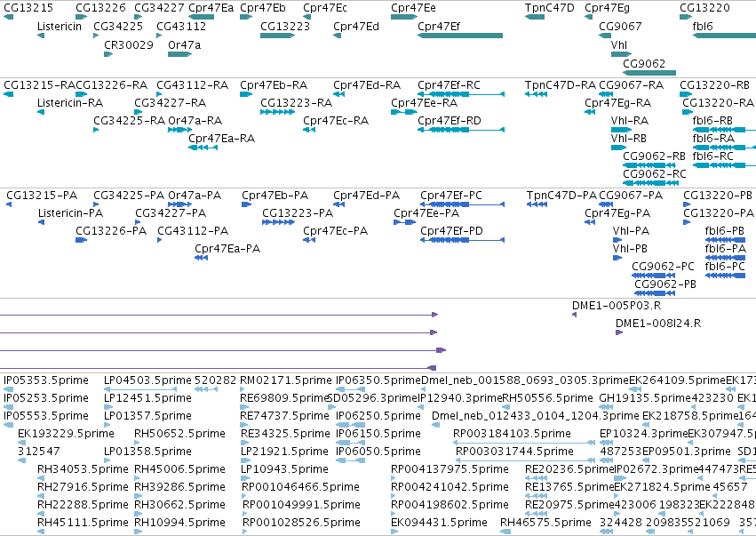Click the RP003031744.5prime EST line
Screen dimensions: 756x536
pos(525,460)
